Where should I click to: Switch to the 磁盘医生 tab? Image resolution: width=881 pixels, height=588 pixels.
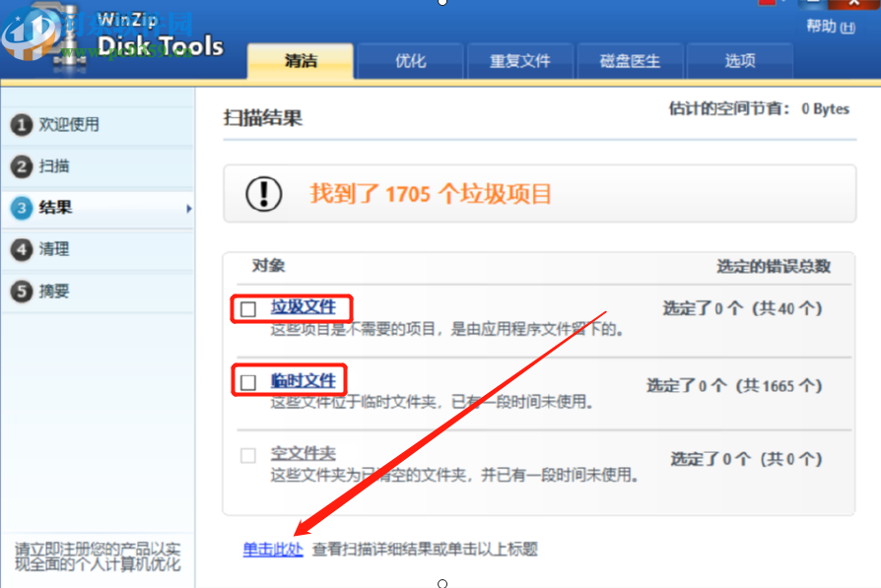click(x=630, y=60)
